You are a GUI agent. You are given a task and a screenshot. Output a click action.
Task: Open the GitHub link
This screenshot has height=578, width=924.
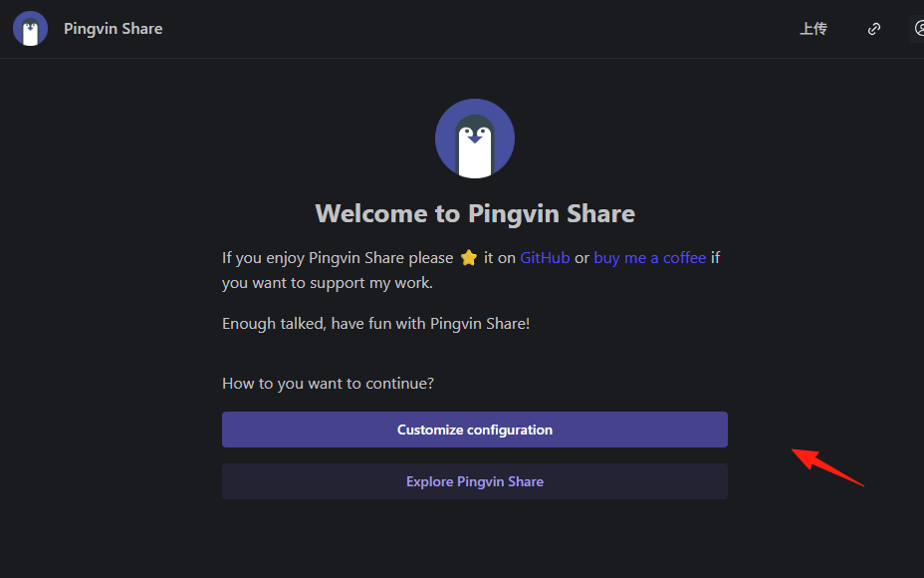point(545,258)
